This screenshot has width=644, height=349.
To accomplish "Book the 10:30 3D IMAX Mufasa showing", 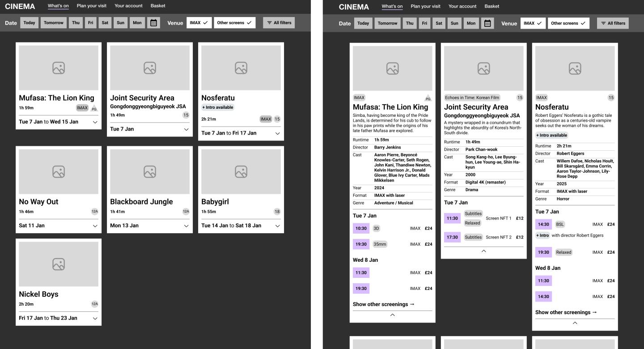I will click(361, 228).
